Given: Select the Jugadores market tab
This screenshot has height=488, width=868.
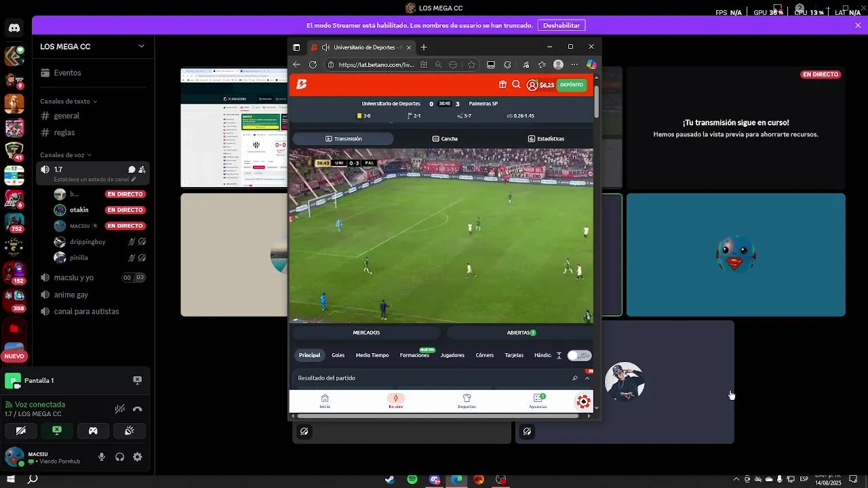Looking at the screenshot, I should (x=452, y=355).
